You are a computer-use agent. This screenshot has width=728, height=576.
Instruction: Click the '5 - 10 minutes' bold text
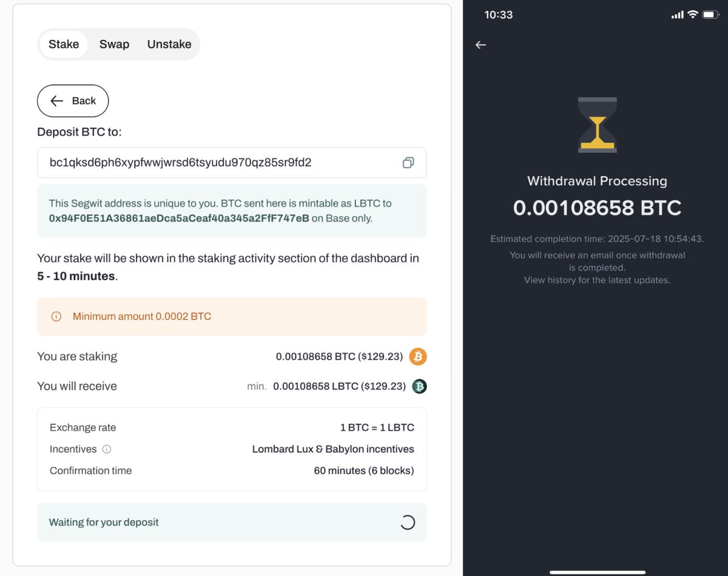[x=76, y=276]
